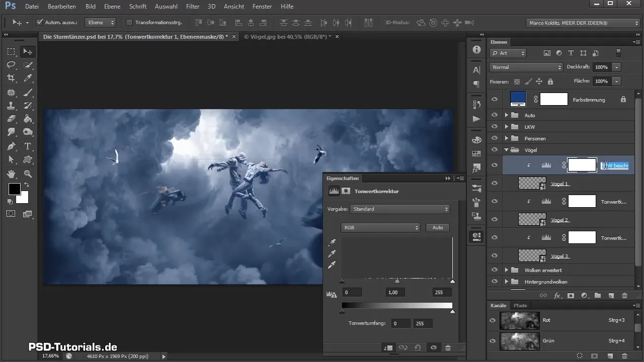Expand the Wolken erweitert group
The height and width of the screenshot is (362, 644).
click(x=507, y=270)
